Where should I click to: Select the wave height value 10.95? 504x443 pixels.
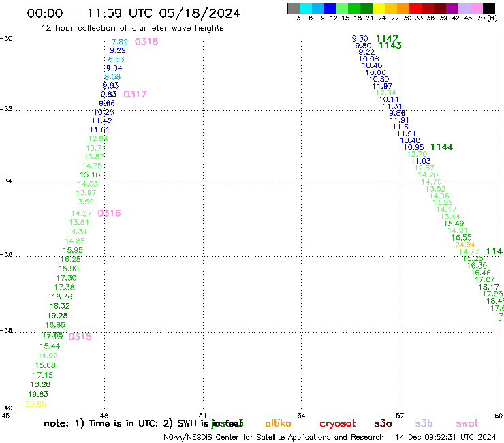tap(413, 147)
